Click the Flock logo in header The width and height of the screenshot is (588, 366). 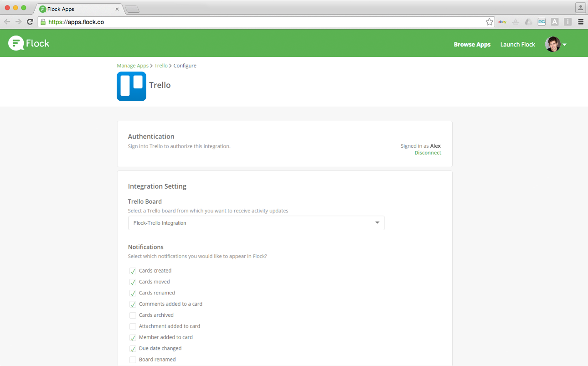(x=29, y=43)
